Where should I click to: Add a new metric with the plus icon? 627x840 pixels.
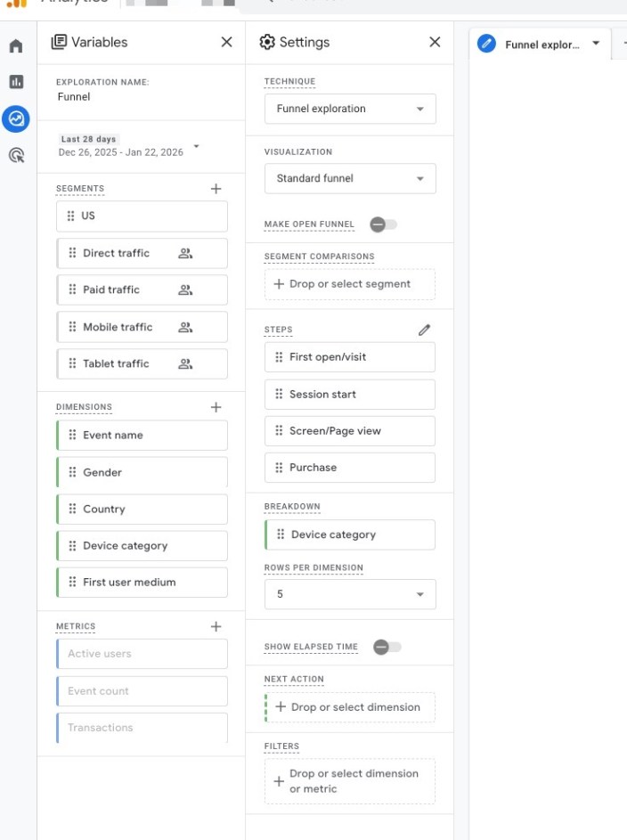pyautogui.click(x=216, y=625)
